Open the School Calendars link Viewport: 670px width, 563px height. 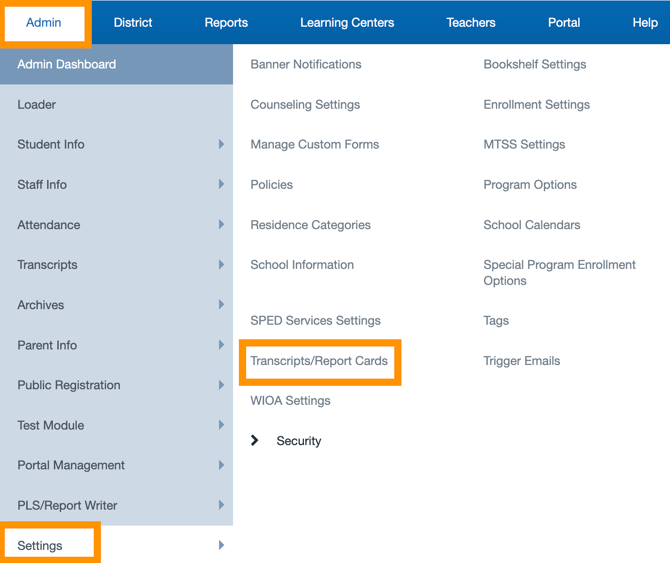(x=531, y=225)
